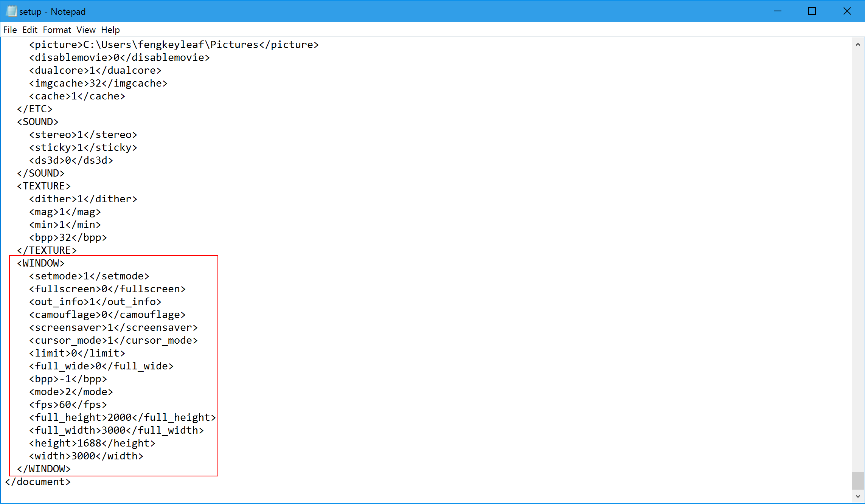Screen dimensions: 865x504
Task: Open the Edit menu
Action: [30, 30]
